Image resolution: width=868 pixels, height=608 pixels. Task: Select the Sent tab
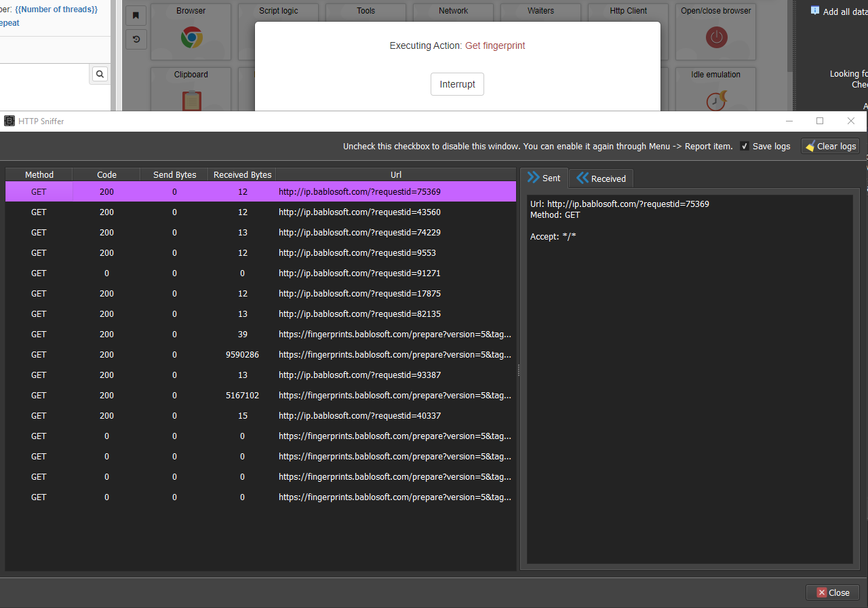pos(544,178)
